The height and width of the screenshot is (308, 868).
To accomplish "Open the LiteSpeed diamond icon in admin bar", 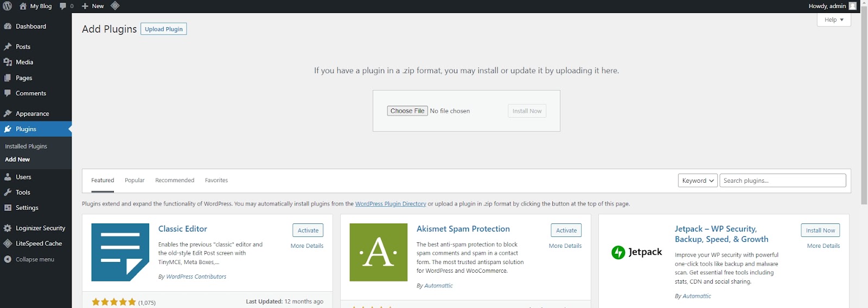I will pyautogui.click(x=115, y=6).
